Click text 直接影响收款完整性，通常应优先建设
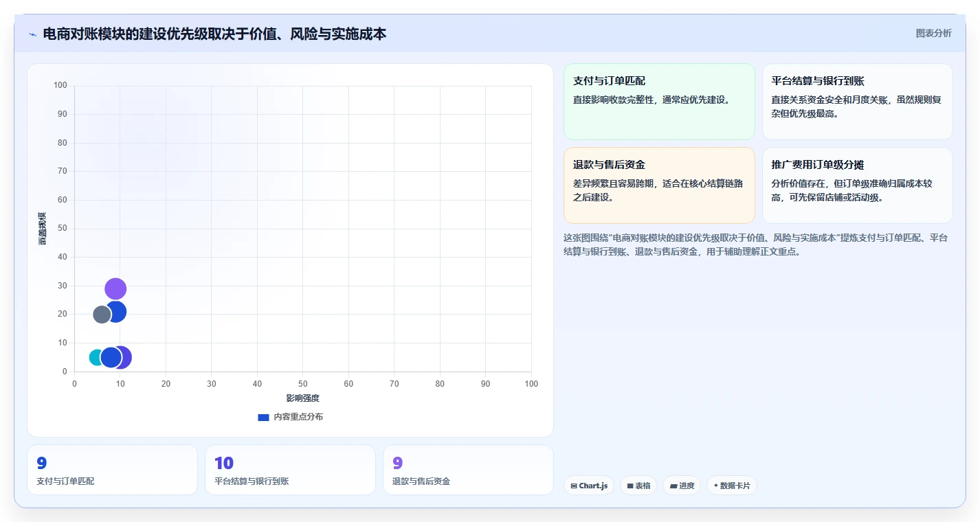980x522 pixels. click(x=652, y=100)
